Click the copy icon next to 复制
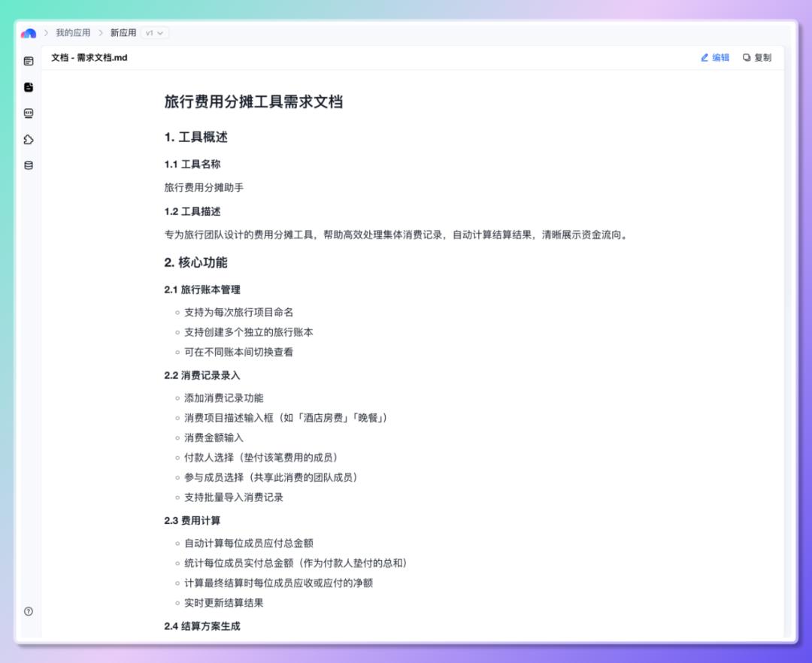The image size is (812, 663). point(745,58)
